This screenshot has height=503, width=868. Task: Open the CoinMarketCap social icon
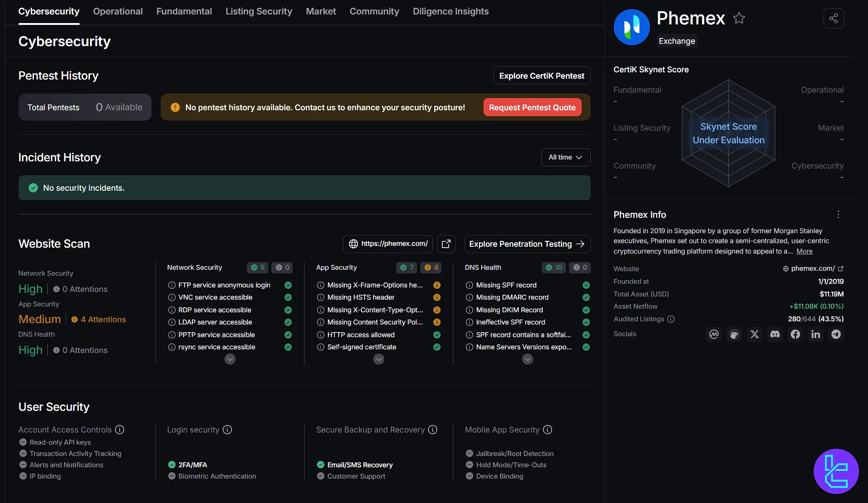[x=714, y=334]
